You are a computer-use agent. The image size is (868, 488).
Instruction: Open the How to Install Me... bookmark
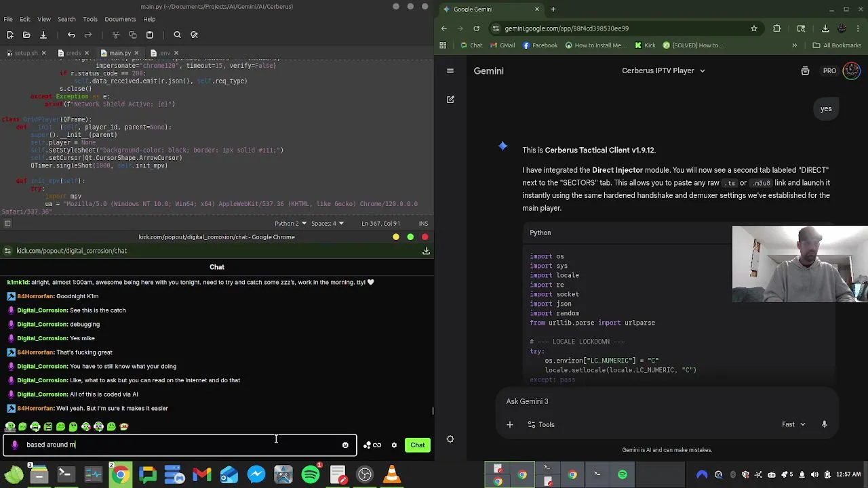point(595,45)
